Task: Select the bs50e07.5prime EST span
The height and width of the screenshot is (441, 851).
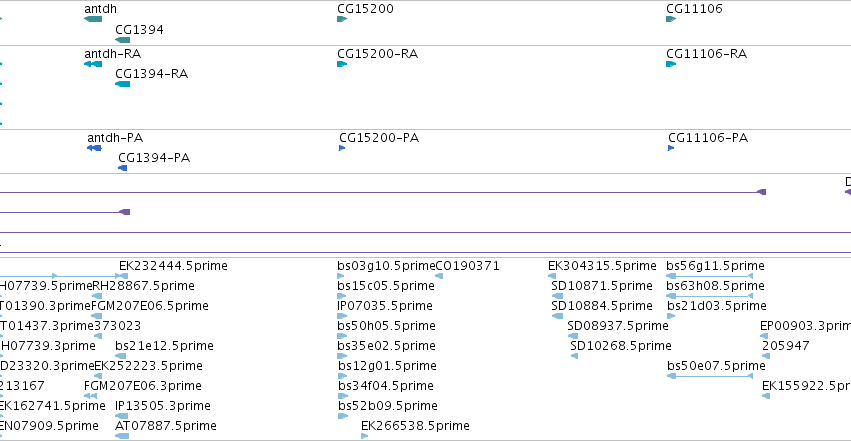Action: click(x=709, y=376)
